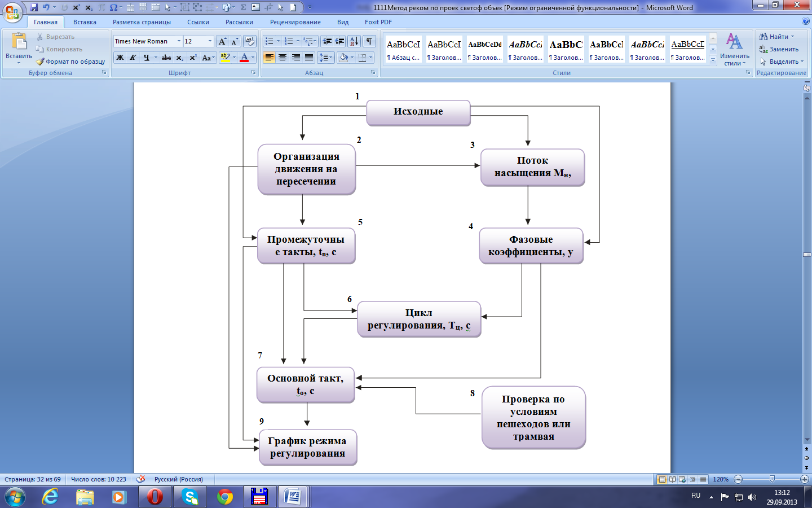Viewport: 812px width, 508px height.
Task: Open Windows Explorer folder from taskbar
Action: (85, 497)
